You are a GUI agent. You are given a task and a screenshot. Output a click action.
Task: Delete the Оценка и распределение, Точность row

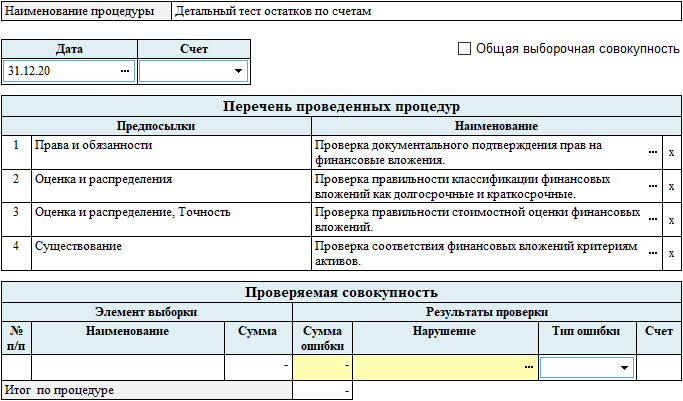672,220
